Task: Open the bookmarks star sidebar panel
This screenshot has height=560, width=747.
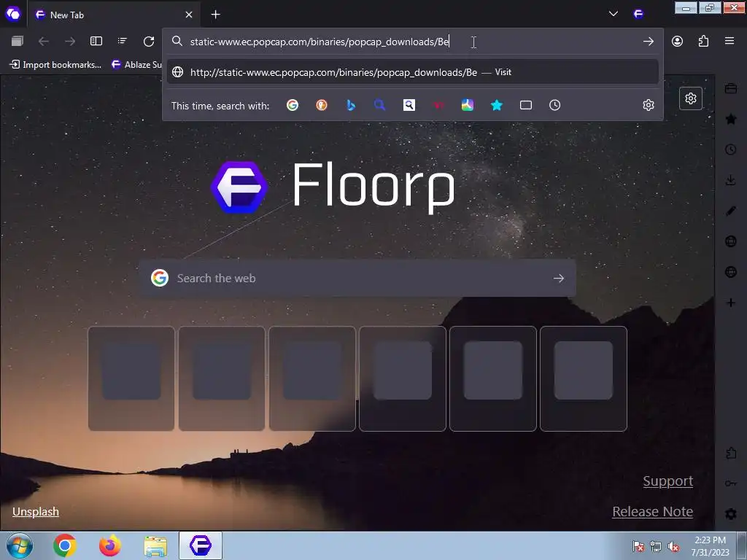Action: tap(731, 119)
